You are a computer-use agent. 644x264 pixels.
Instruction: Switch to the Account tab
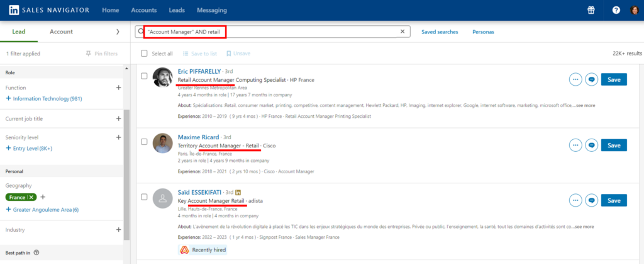click(x=61, y=32)
